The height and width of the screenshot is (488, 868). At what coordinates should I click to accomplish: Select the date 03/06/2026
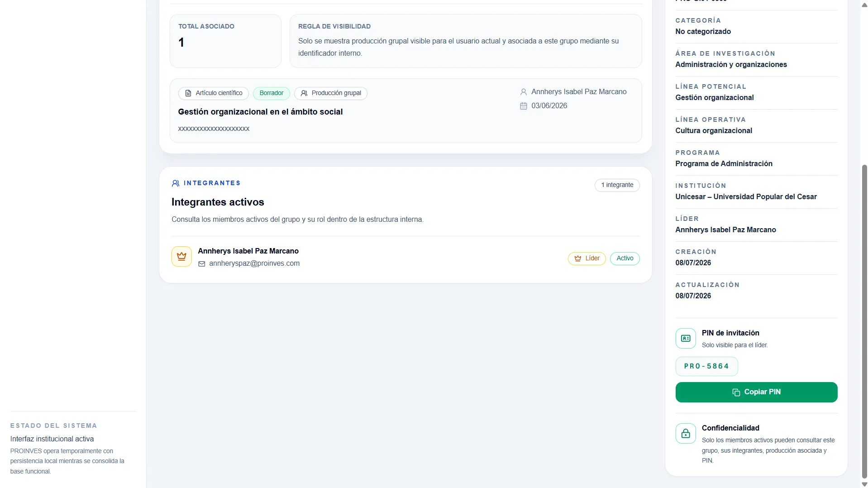tap(549, 106)
